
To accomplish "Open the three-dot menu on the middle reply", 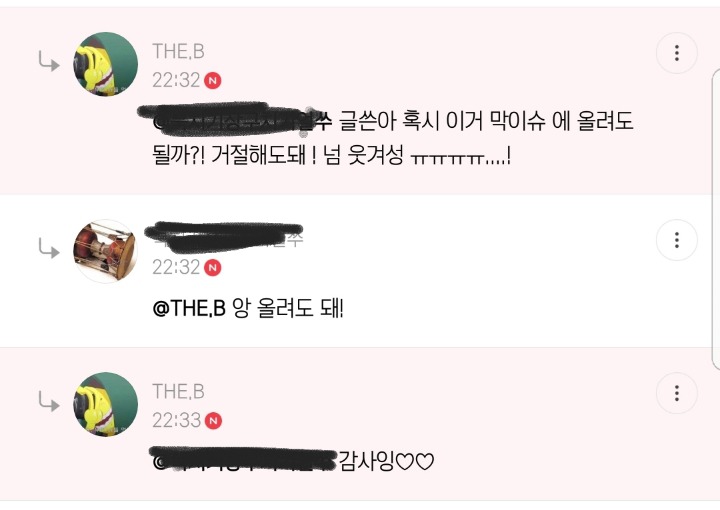I will (676, 240).
